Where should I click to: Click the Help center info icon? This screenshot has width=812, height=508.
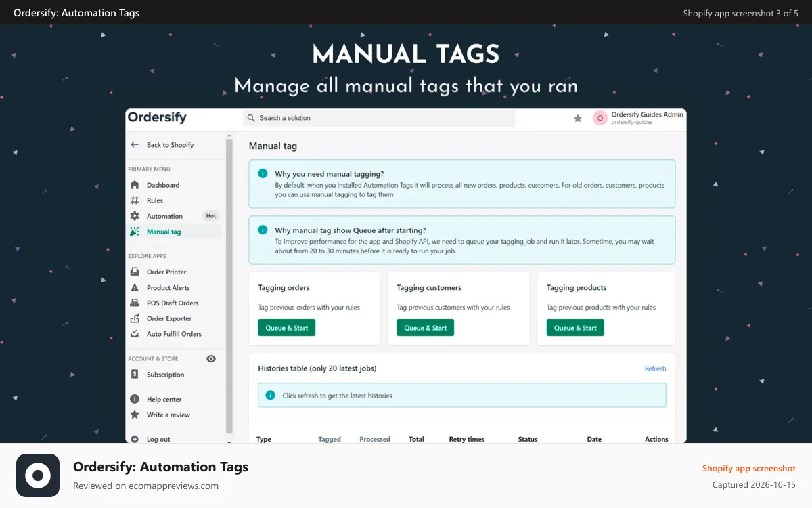(135, 399)
